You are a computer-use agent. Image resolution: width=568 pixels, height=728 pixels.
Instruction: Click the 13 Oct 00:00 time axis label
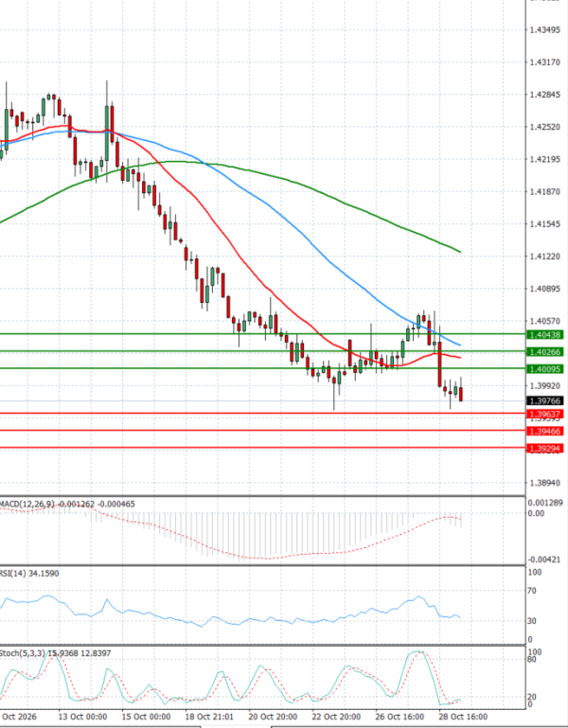point(82,717)
